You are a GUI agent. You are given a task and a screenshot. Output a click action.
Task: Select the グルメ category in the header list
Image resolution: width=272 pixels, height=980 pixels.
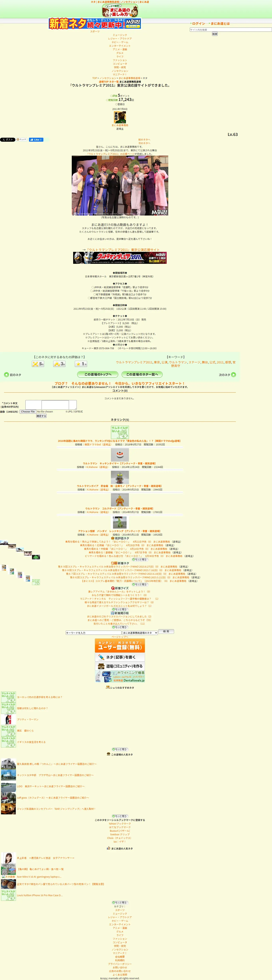point(120,53)
